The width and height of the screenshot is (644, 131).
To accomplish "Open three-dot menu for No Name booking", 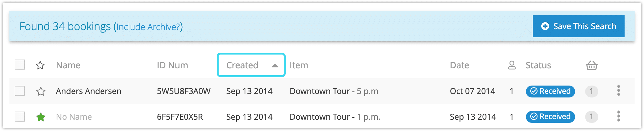I will click(618, 116).
